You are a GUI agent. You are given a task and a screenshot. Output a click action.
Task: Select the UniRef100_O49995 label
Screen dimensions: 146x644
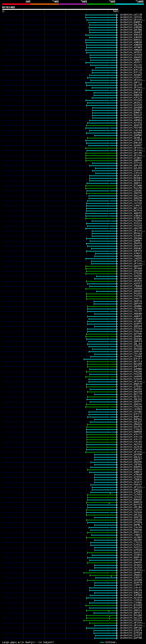pos(131,376)
